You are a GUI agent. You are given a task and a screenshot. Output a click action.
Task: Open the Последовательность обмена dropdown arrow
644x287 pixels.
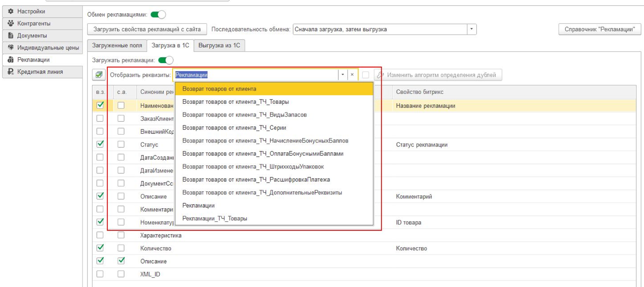coord(471,30)
